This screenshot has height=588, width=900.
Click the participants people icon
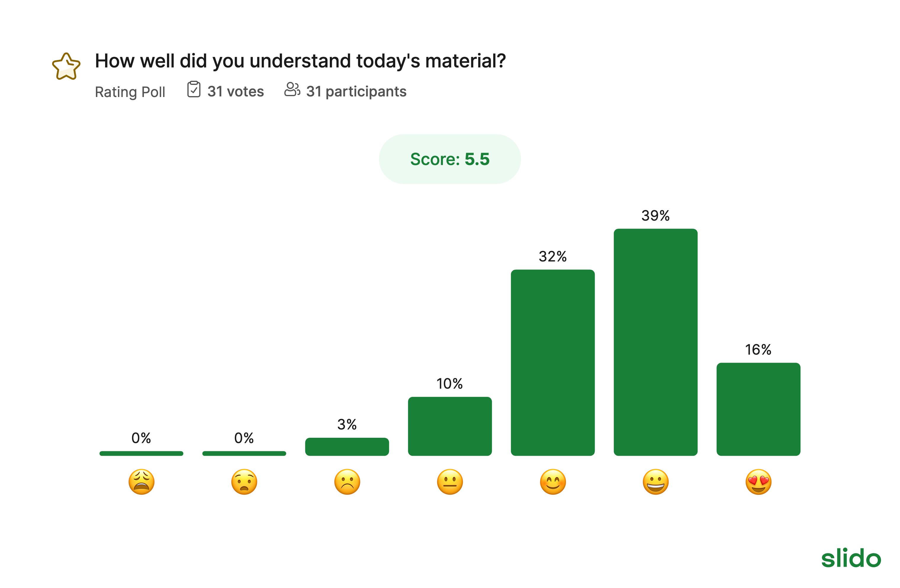[292, 90]
